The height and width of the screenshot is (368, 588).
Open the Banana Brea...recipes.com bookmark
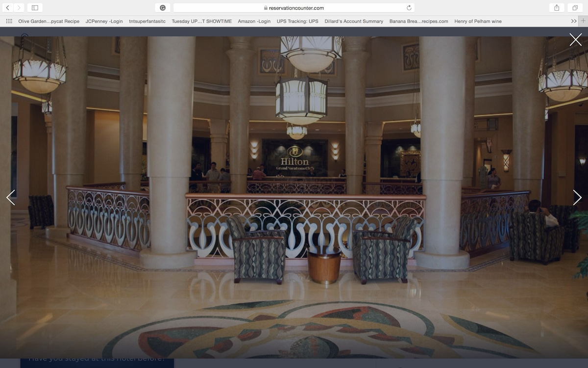pos(418,21)
